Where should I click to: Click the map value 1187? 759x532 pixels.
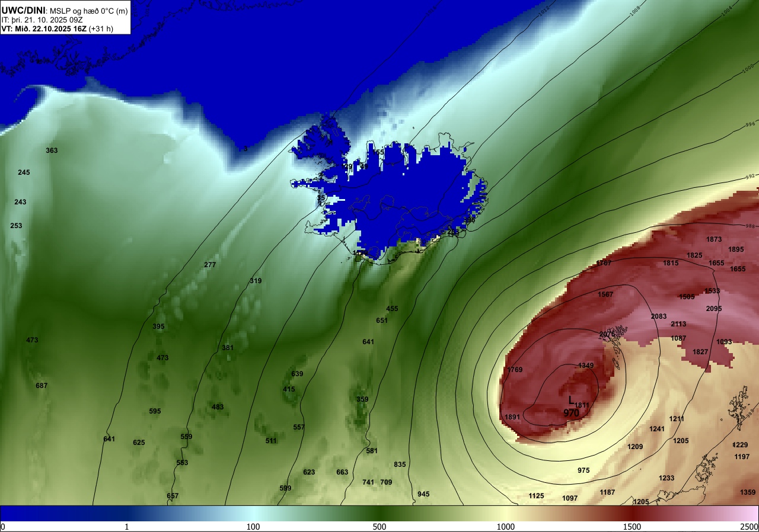tap(607, 492)
